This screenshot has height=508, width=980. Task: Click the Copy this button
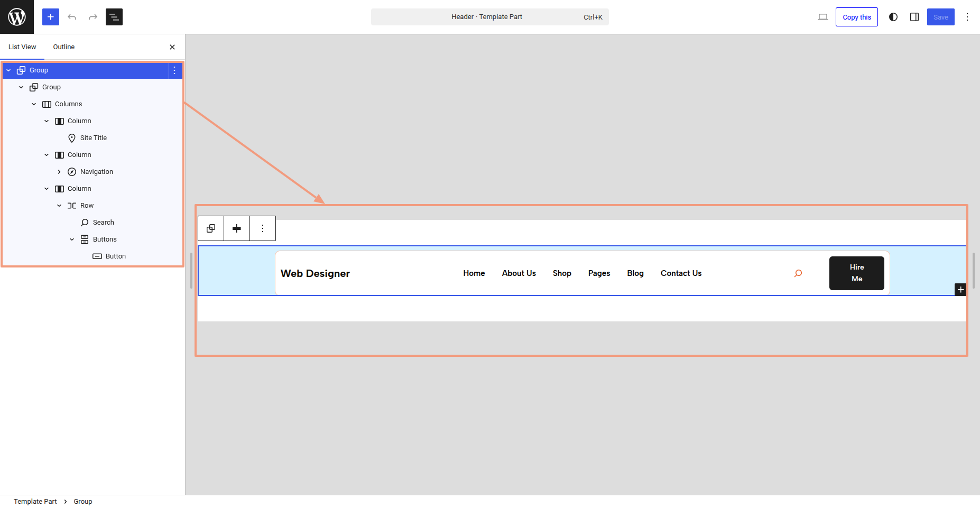[x=856, y=17]
